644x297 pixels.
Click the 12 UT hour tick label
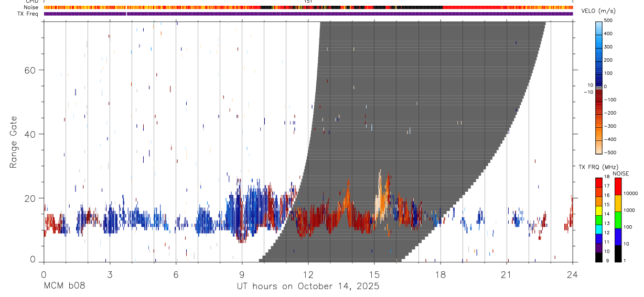click(308, 274)
